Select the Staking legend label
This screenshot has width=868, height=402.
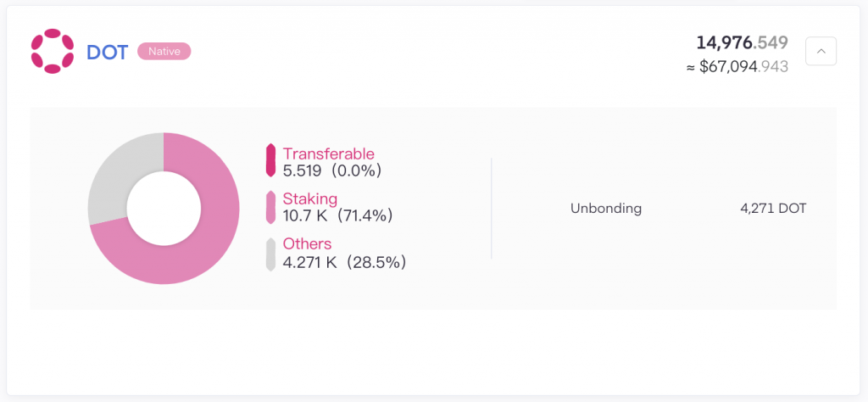[x=310, y=198]
